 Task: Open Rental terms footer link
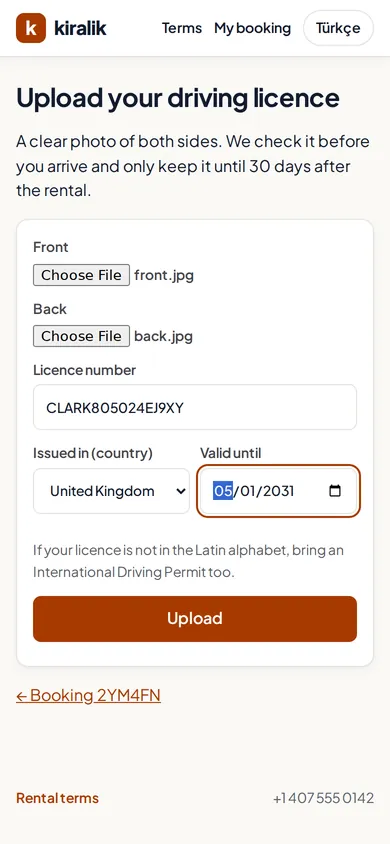58,798
